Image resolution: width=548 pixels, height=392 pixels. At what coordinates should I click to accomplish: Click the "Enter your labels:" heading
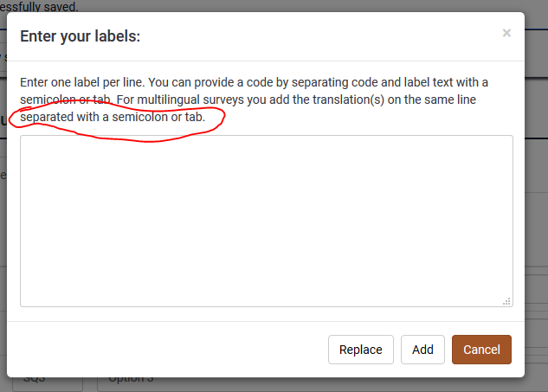point(80,36)
